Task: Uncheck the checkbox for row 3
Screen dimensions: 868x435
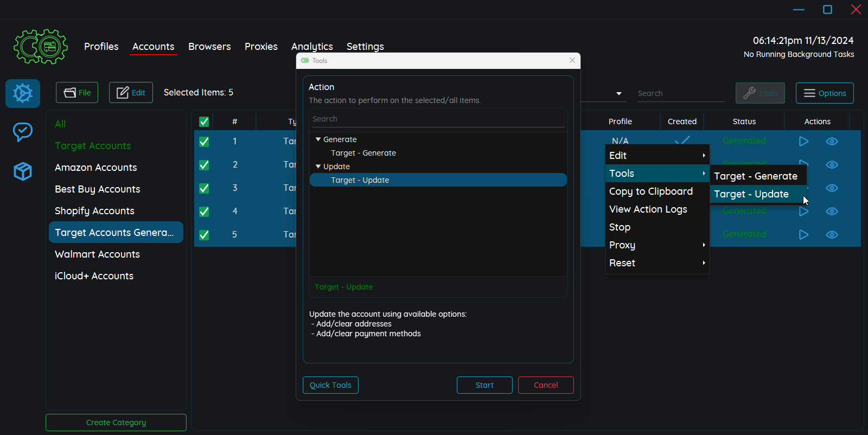Action: click(204, 188)
